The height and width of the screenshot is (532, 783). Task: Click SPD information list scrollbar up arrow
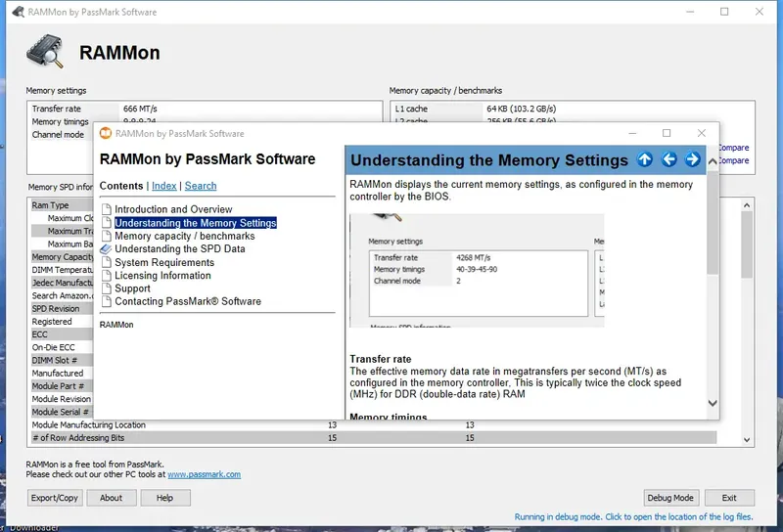(x=747, y=205)
